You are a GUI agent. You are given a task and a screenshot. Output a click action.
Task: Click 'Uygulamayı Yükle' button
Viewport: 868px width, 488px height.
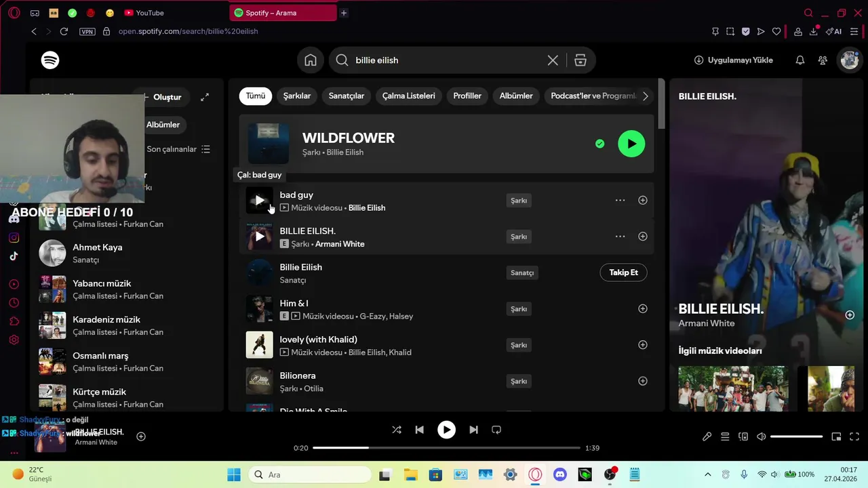click(734, 60)
